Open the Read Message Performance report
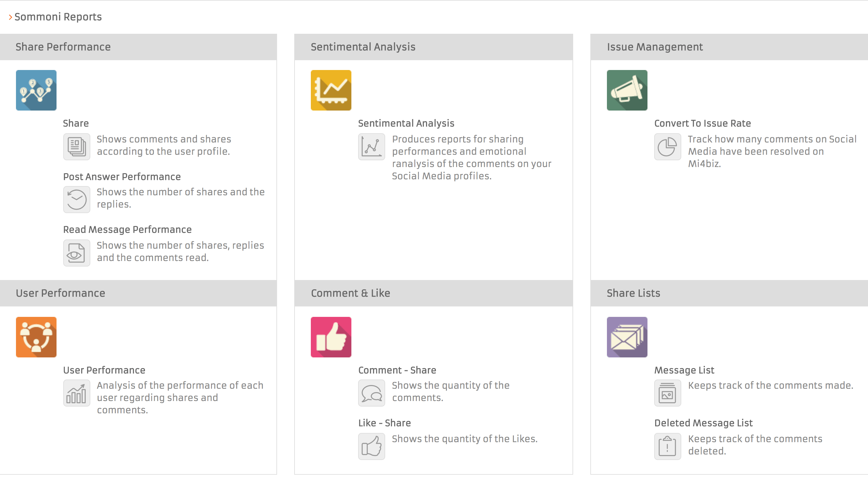 point(127,229)
